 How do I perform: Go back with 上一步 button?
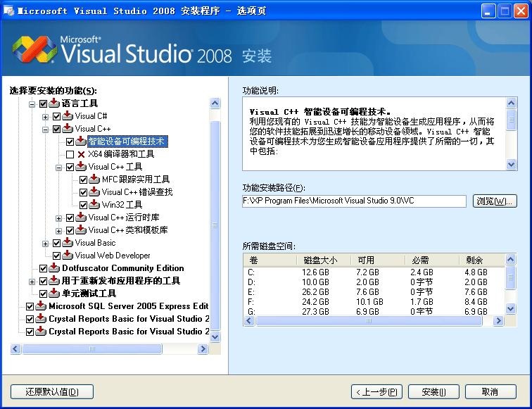click(376, 392)
